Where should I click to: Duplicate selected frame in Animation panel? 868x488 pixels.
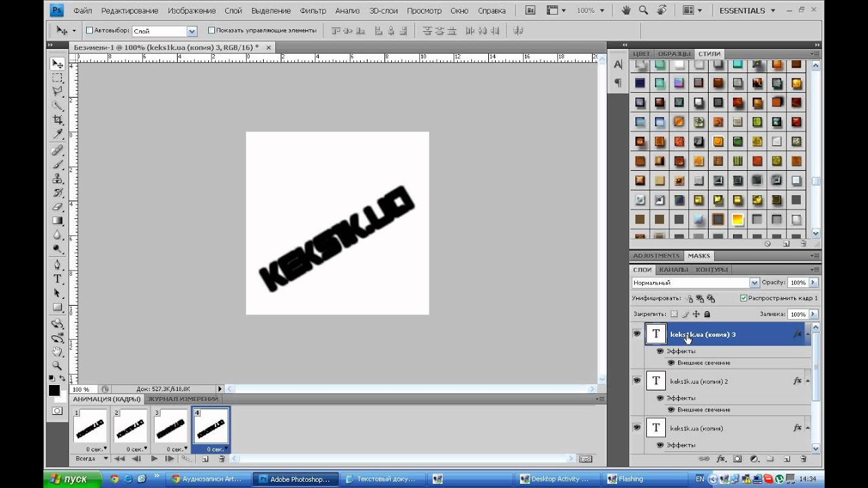point(205,459)
